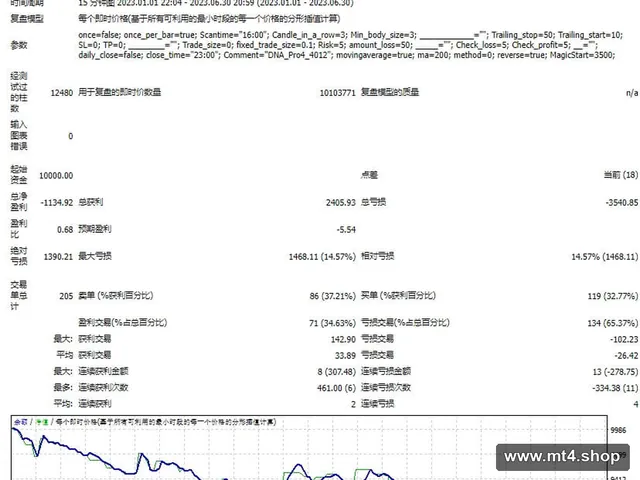Click the value 461.00 (6)
This screenshot has height=480, width=640.
336,388
